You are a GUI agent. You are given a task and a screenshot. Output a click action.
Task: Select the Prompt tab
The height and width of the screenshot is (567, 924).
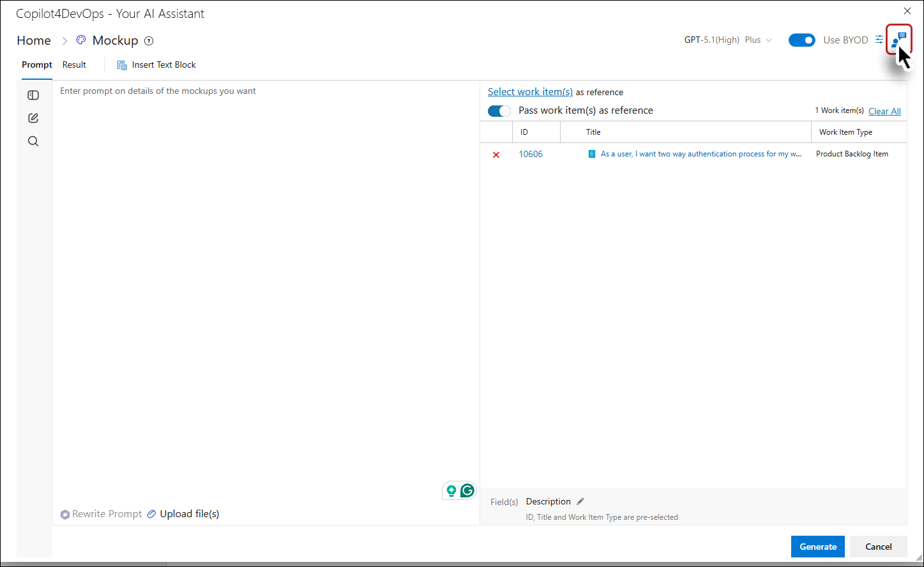click(37, 64)
